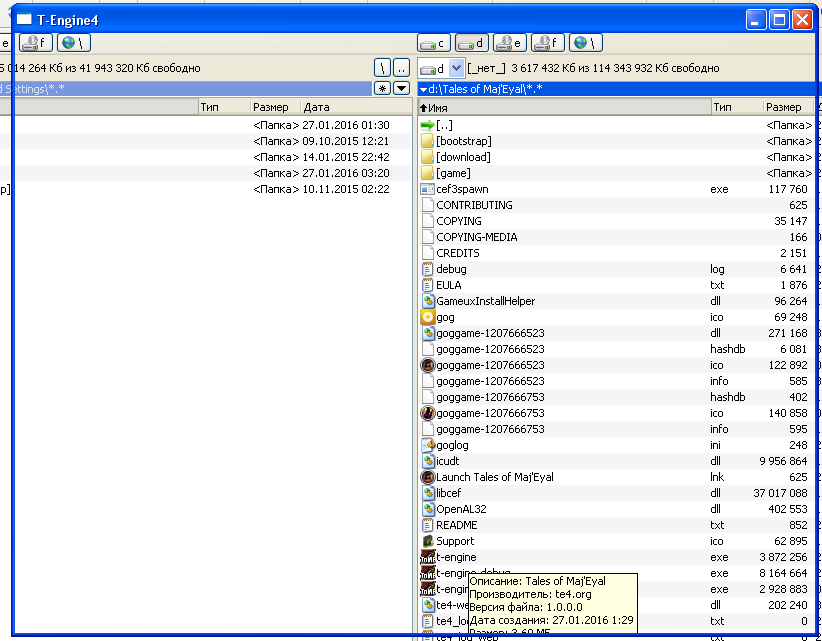Image resolution: width=822 pixels, height=641 pixels.
Task: Select the CREDITS file name
Action: (x=458, y=253)
